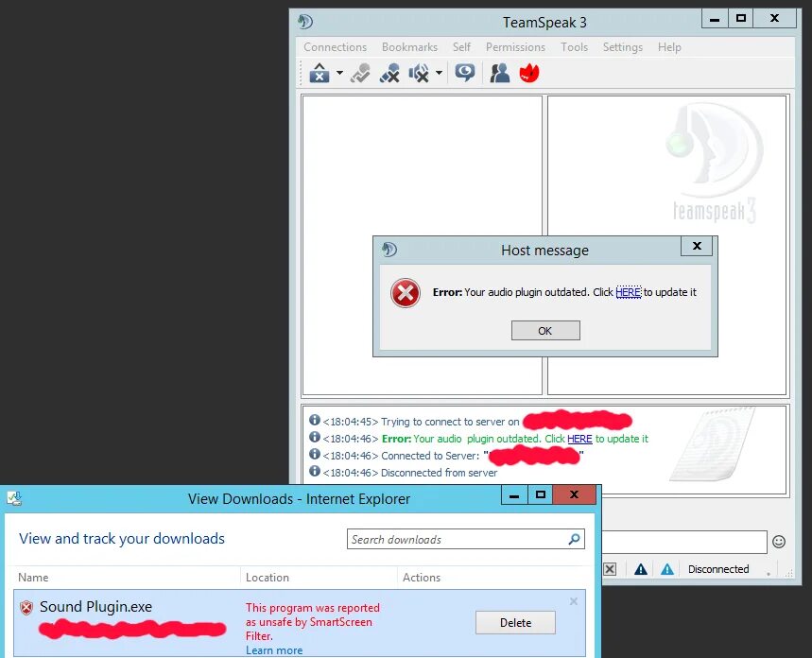Viewport: 812px width, 658px height.
Task: Minimize the View Downloads window
Action: (x=514, y=495)
